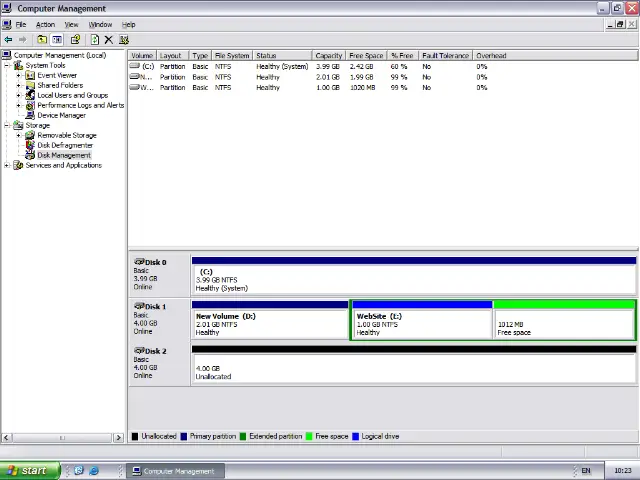Click the Performance Logs and Alerts icon
The width and height of the screenshot is (640, 480).
30,105
